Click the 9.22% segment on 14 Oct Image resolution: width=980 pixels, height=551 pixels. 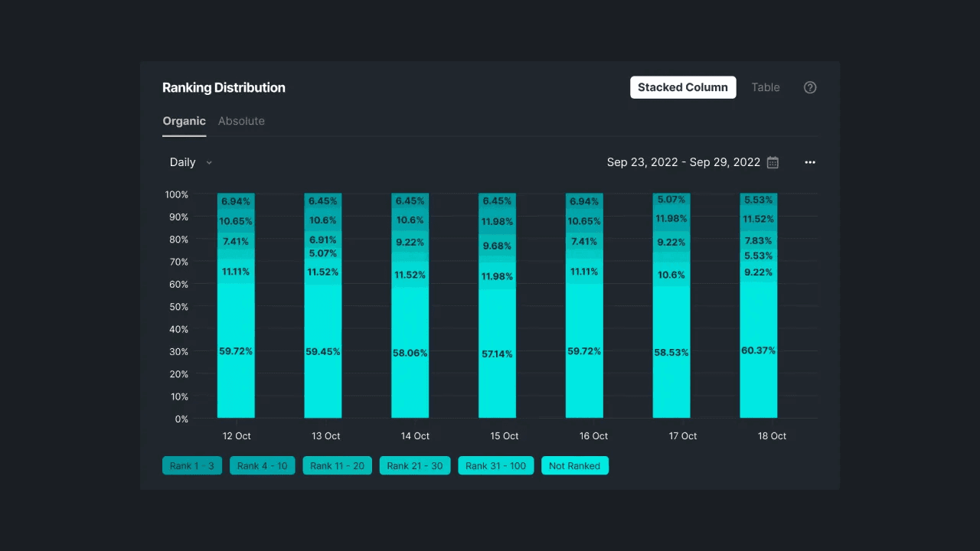[x=410, y=242]
